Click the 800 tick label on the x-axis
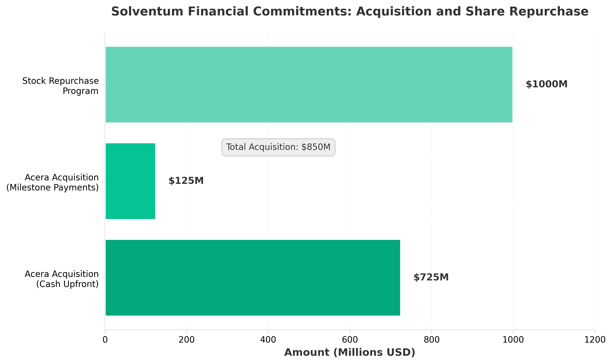 (431, 340)
